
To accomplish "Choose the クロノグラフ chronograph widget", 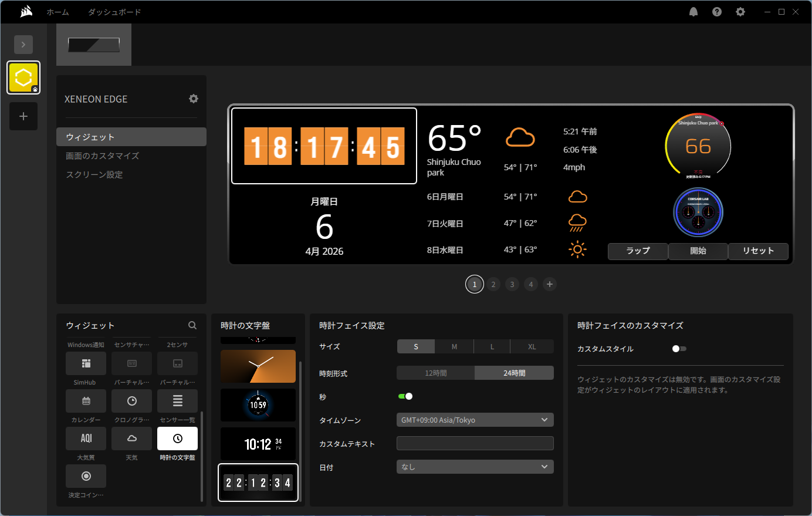I will click(x=132, y=401).
